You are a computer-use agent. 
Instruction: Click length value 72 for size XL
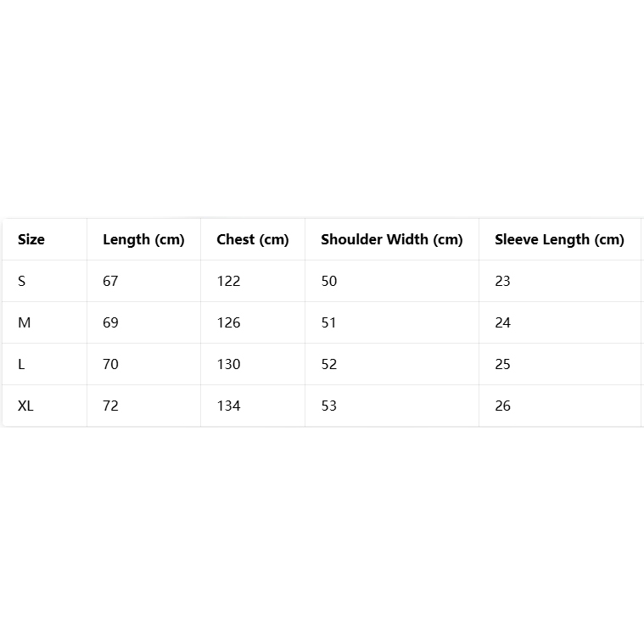[x=110, y=406]
